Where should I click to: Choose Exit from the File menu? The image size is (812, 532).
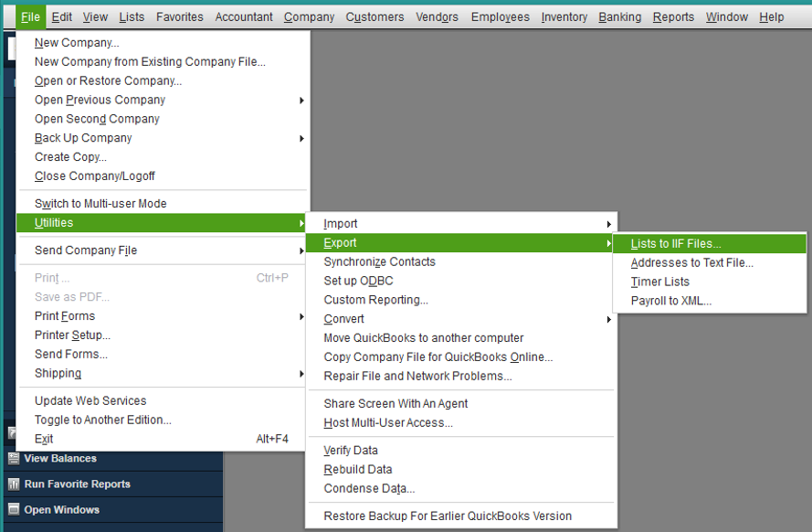tap(162, 440)
